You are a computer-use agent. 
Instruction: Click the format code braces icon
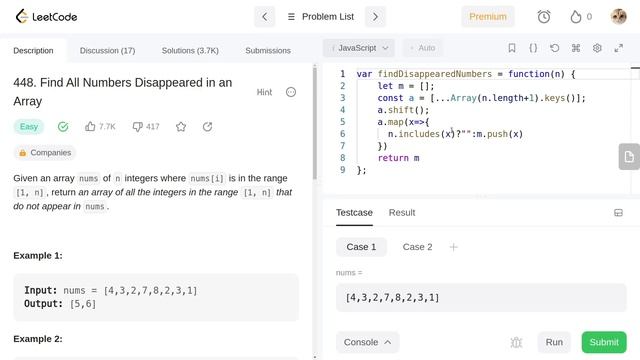tap(533, 48)
